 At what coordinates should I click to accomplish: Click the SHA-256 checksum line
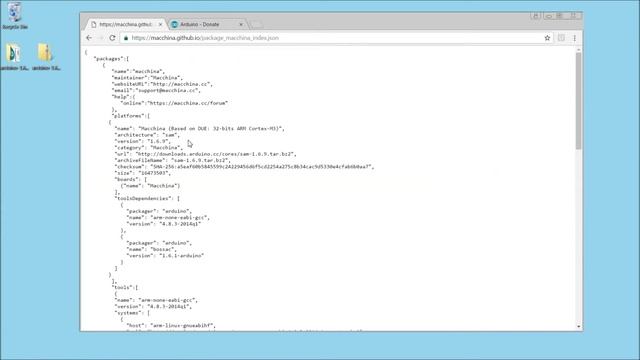pyautogui.click(x=244, y=167)
